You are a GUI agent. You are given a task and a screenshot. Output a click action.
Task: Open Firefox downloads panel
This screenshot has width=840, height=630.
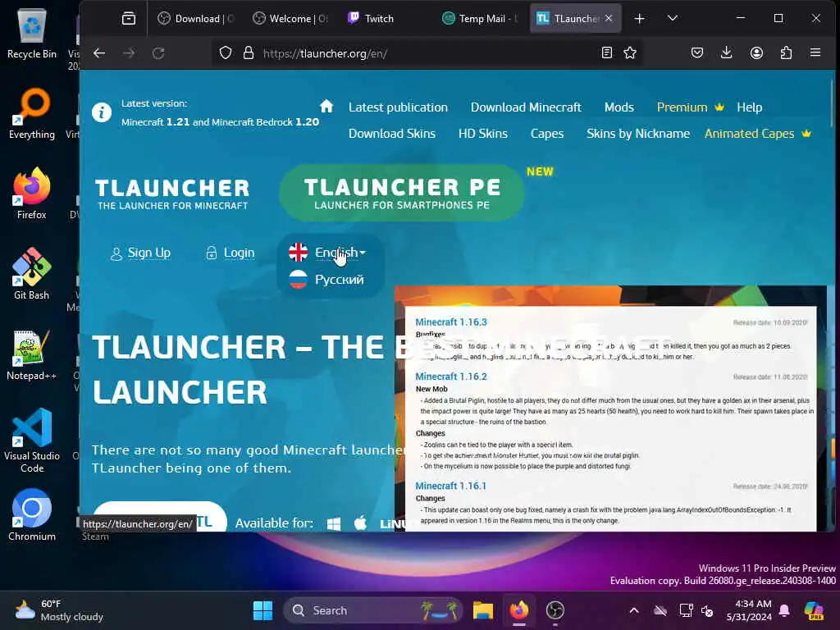point(727,52)
